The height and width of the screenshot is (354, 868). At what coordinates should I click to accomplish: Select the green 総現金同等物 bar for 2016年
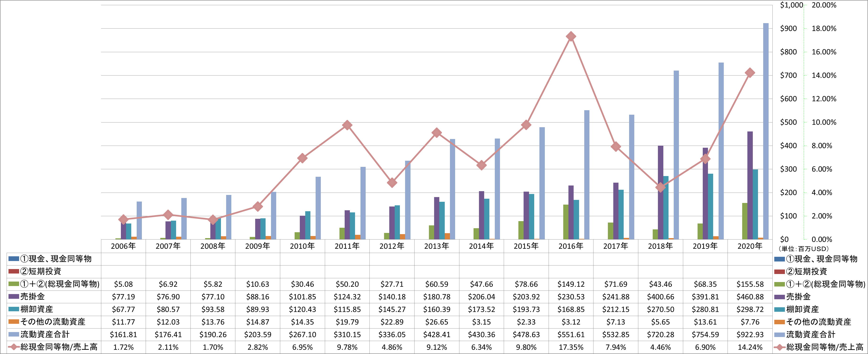pyautogui.click(x=566, y=222)
